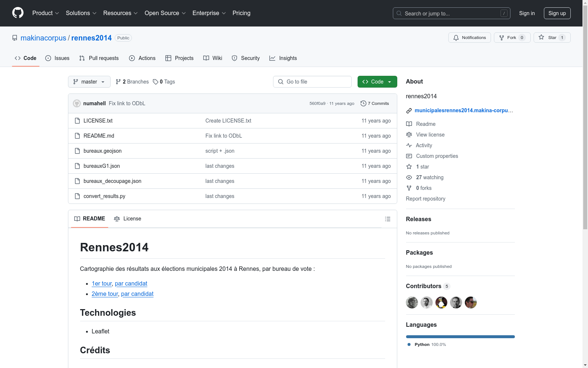Switch to the Pull requests tab
This screenshot has height=368, width=588.
tap(99, 58)
